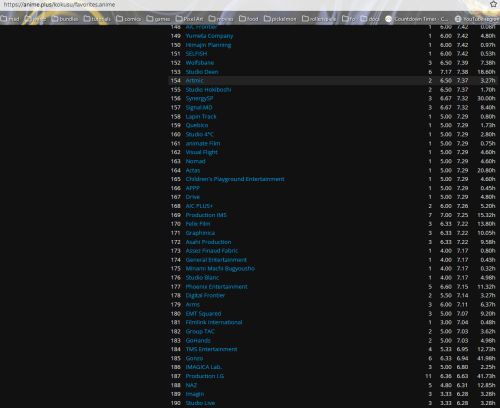Image resolution: width=500 pixels, height=408 pixels.
Task: Open the Imagin studio link
Action: coord(195,394)
